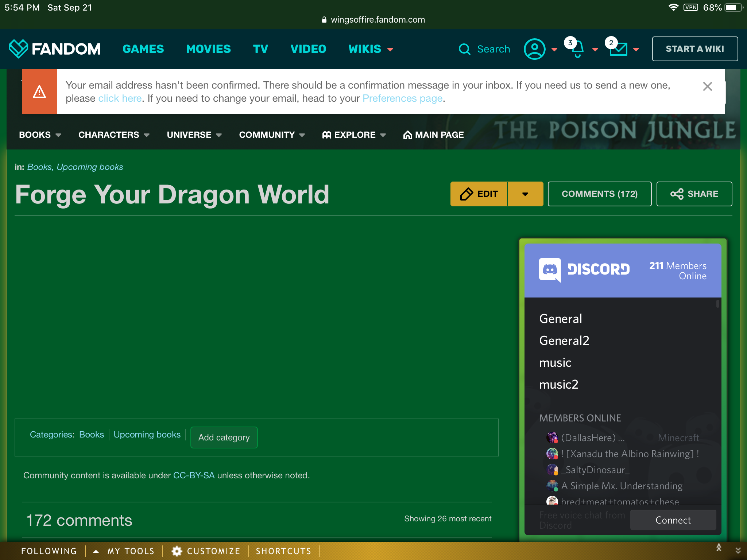Open the user profile avatar icon

pos(534,49)
